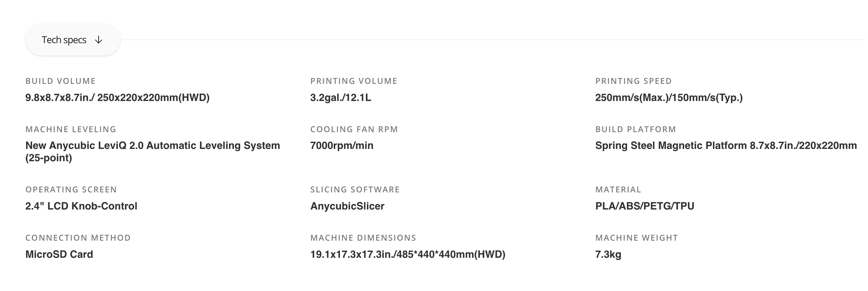Select the AnycubicSlicer text
Image resolution: width=868 pixels, height=291 pixels.
(347, 206)
